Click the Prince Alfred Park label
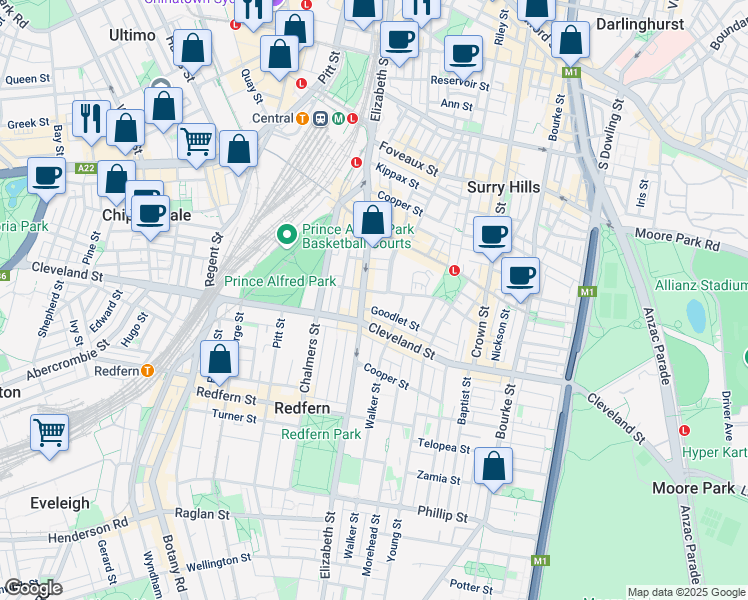 tap(280, 281)
